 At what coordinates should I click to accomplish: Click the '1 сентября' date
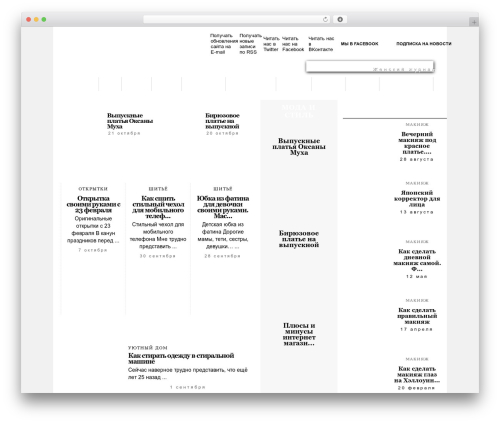pyautogui.click(x=188, y=387)
